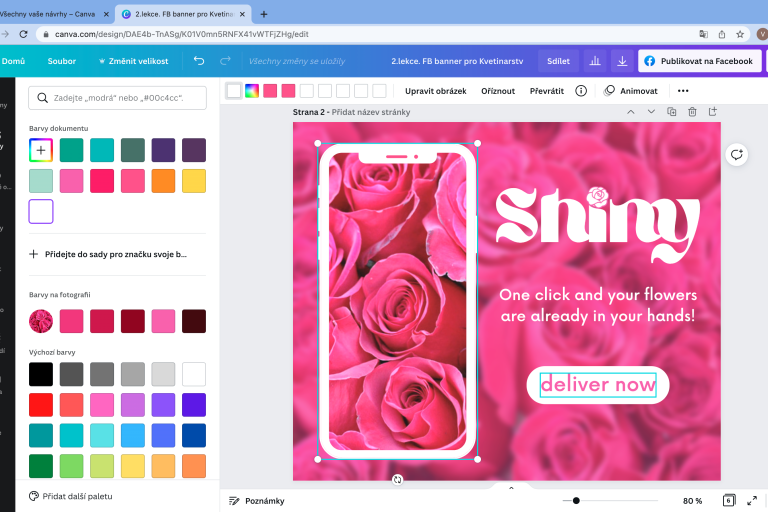This screenshot has width=768, height=512.
Task: Enter fullscreen with the expand arrows icon
Action: 752,500
